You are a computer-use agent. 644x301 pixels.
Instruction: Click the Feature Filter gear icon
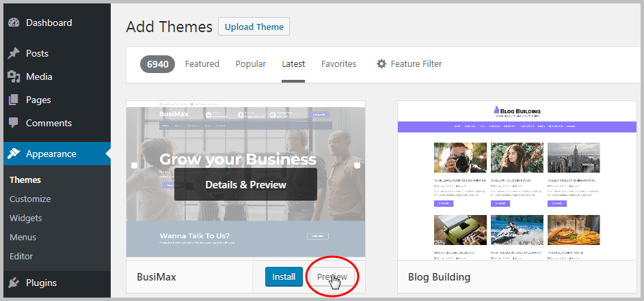pos(381,64)
